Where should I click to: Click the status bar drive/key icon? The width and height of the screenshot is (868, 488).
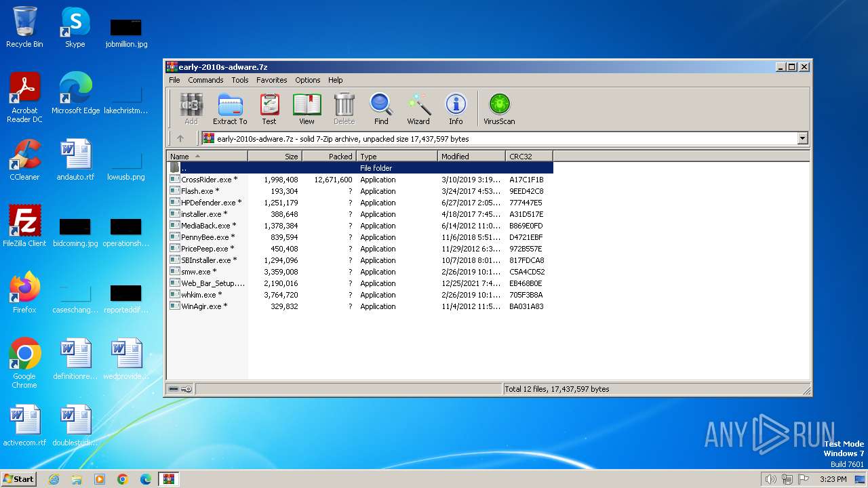pos(180,389)
